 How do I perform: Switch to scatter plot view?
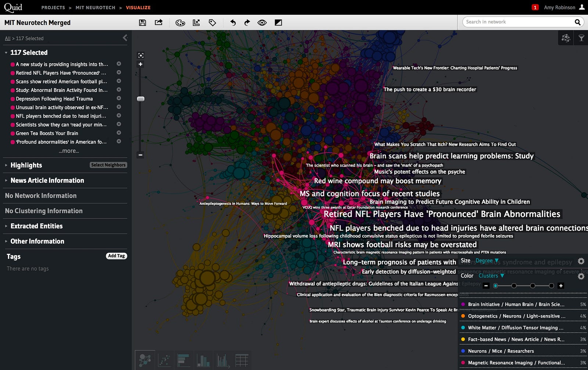[164, 360]
